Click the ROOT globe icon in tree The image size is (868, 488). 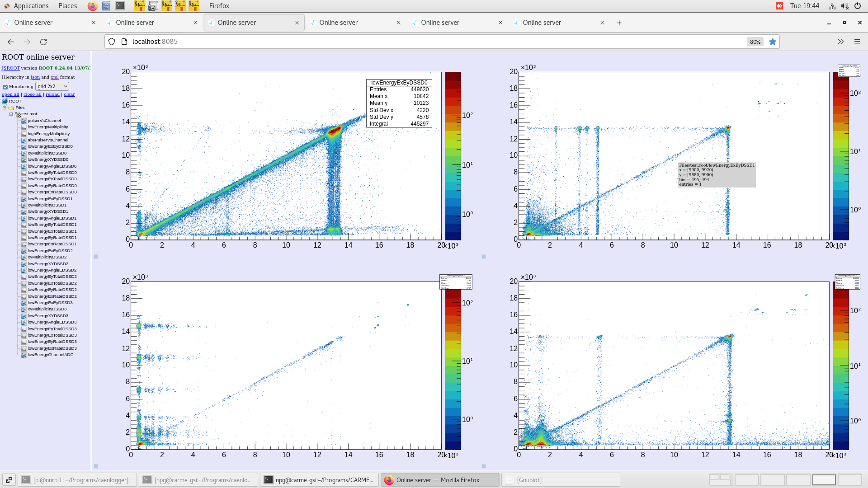(x=5, y=101)
